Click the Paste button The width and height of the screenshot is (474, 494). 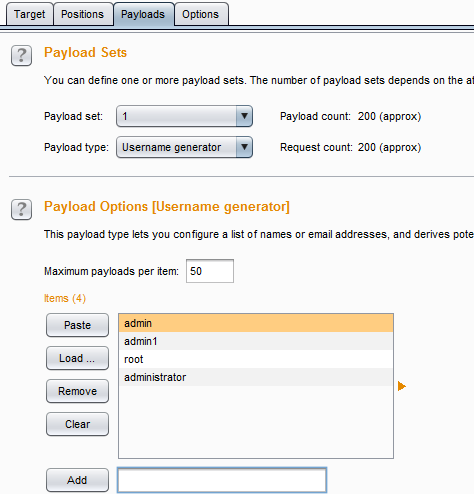(77, 325)
